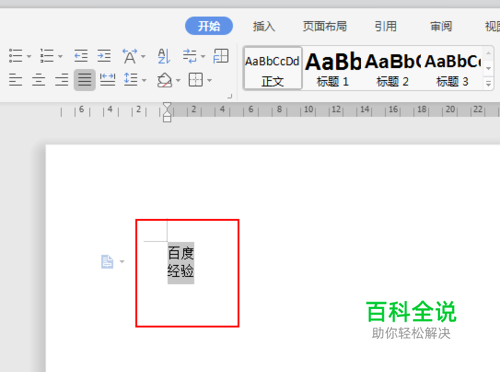Decrease paragraph indent
This screenshot has width=500, height=372.
(x=81, y=56)
